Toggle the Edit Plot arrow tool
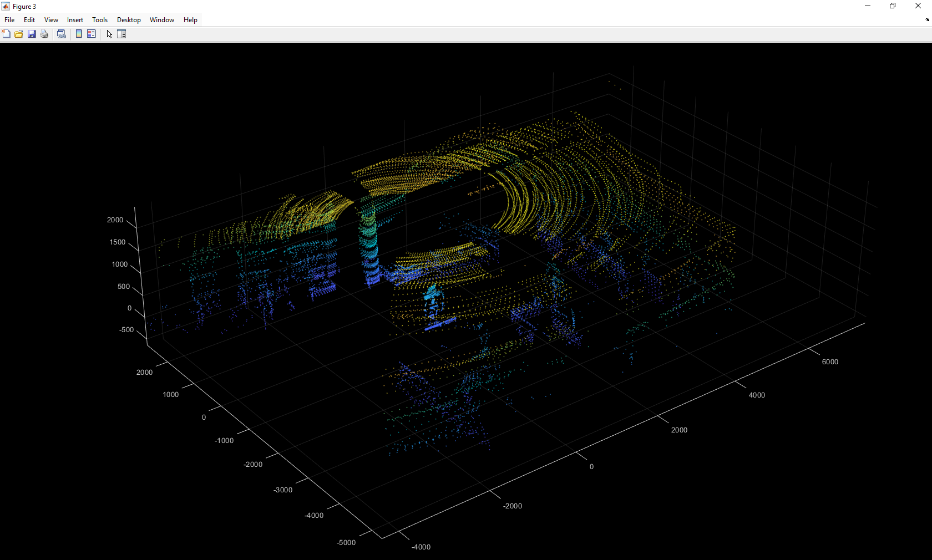Image resolution: width=932 pixels, height=560 pixels. click(109, 34)
